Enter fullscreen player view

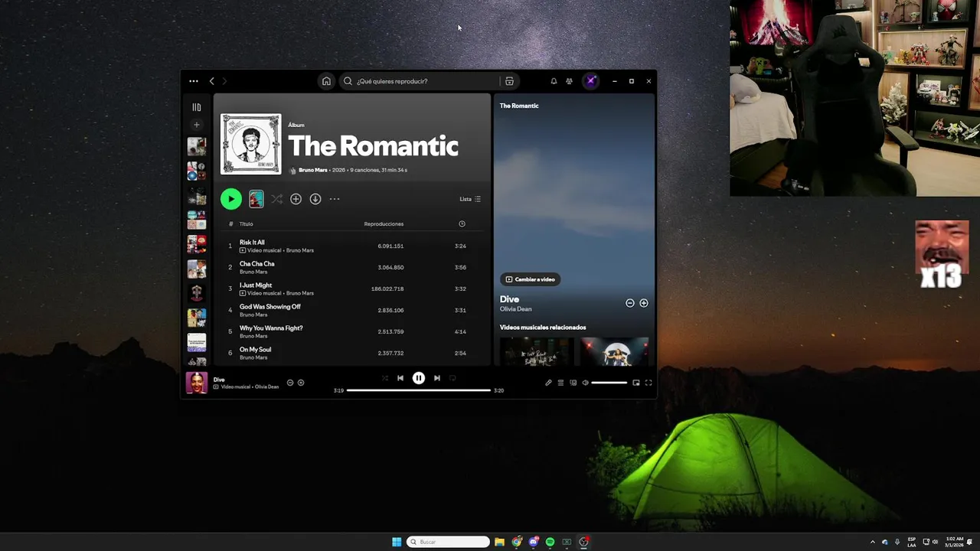[648, 383]
